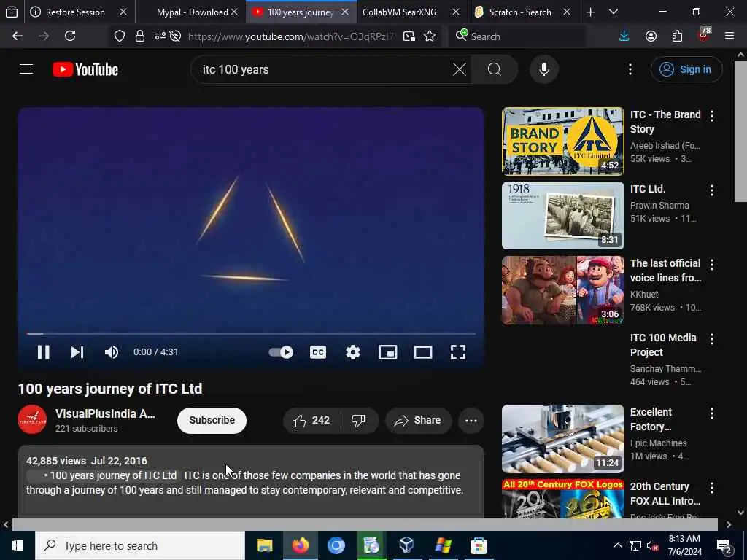
Task: Click the browser Search field
Action: click(517, 36)
